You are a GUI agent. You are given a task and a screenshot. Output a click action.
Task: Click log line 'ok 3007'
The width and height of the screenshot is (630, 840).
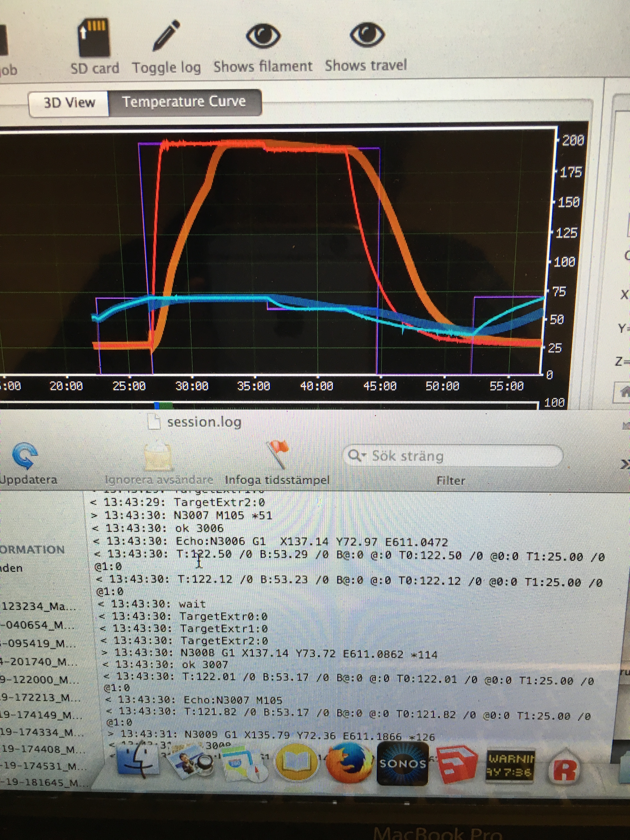166,665
